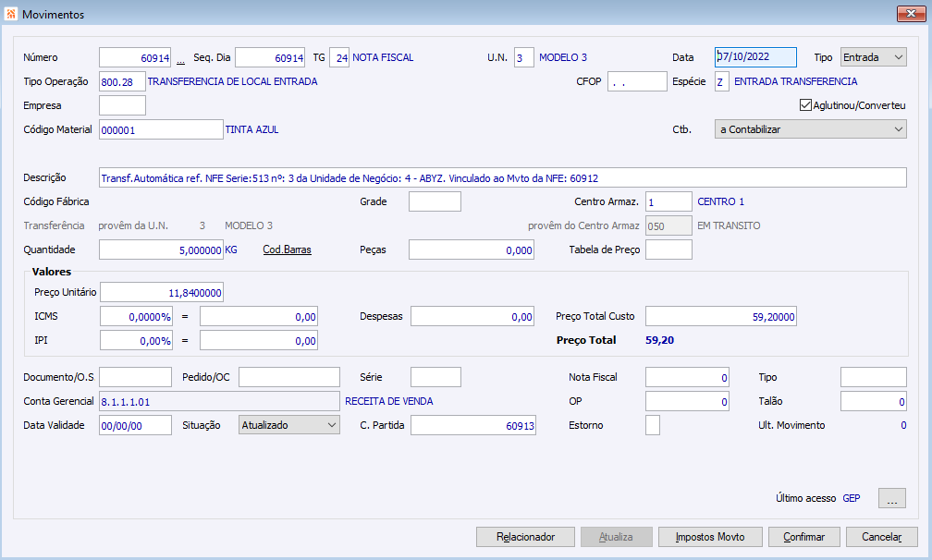Click the U.N. field containing 3
Screen dimensions: 932x560
pyautogui.click(x=523, y=57)
